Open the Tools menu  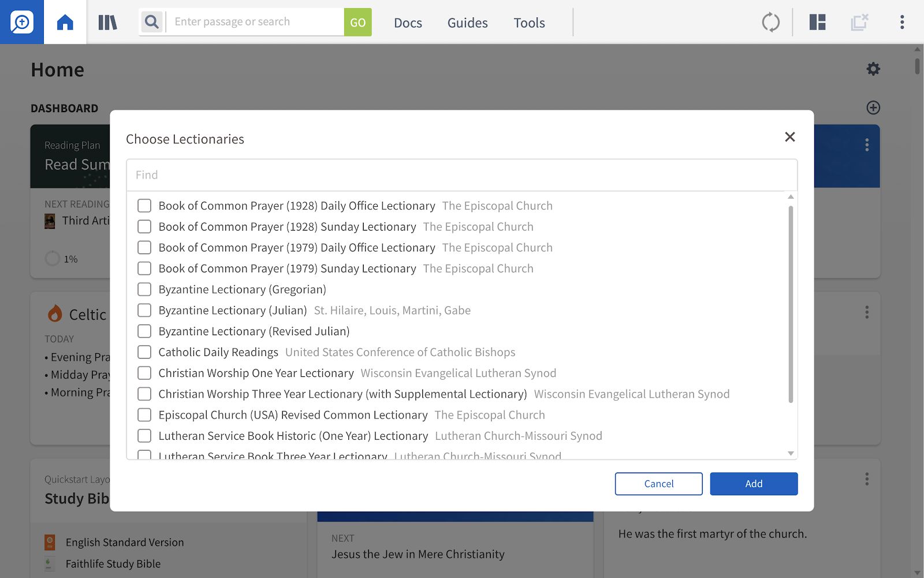pos(529,23)
